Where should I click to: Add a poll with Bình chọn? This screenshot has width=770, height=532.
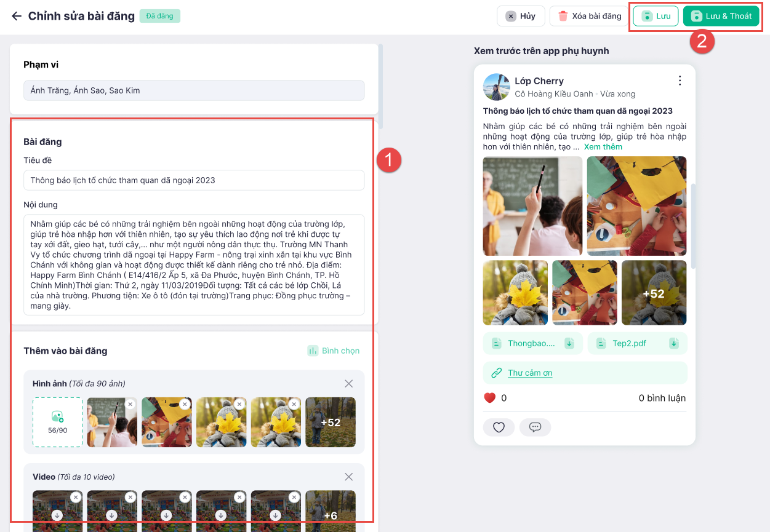(334, 351)
